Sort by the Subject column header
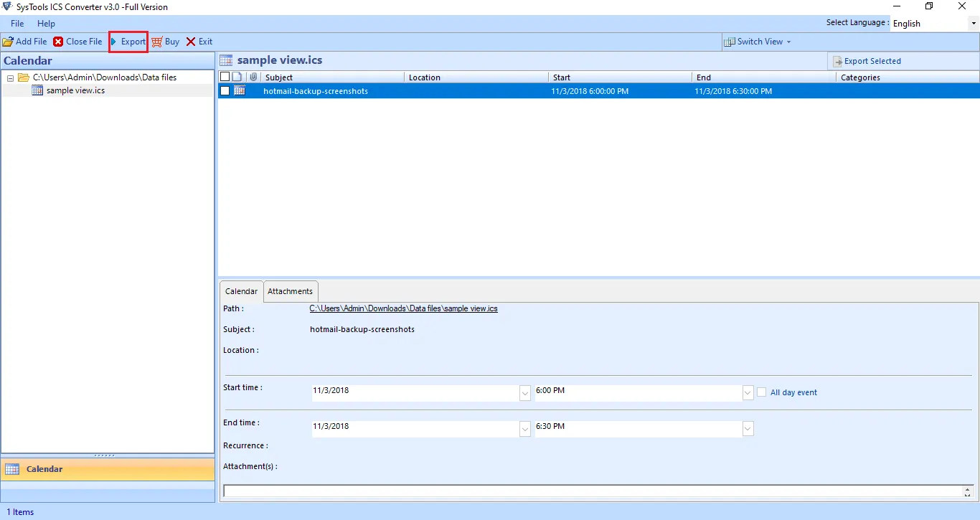 [x=332, y=77]
